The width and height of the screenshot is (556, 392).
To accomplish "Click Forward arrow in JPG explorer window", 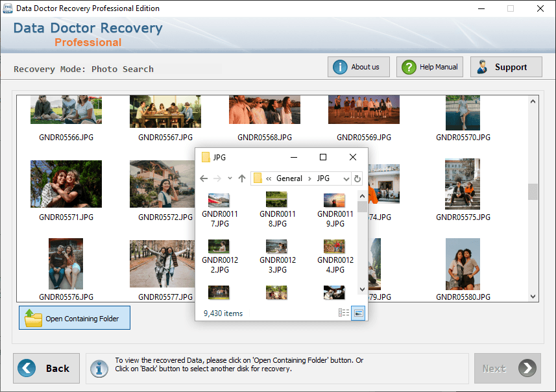I will [217, 178].
